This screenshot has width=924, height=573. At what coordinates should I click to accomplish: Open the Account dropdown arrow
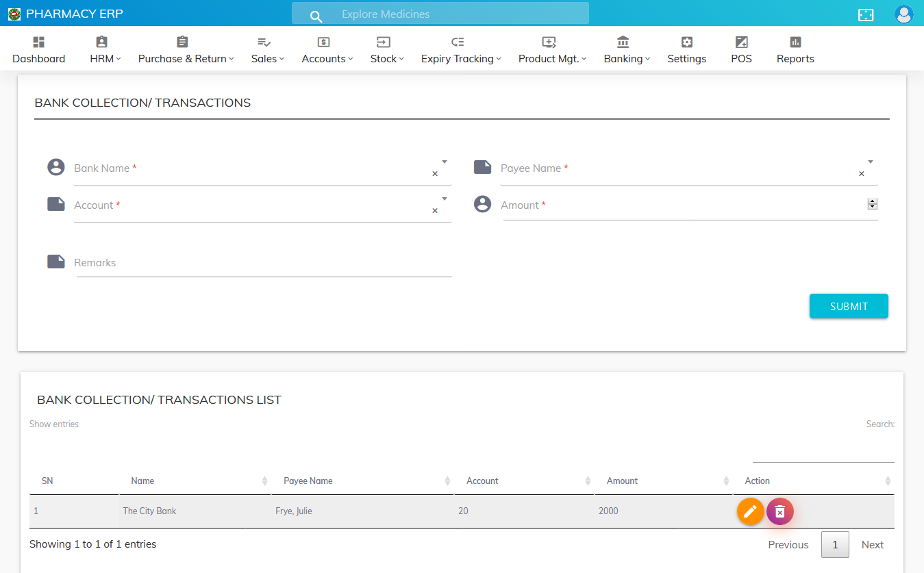(444, 199)
